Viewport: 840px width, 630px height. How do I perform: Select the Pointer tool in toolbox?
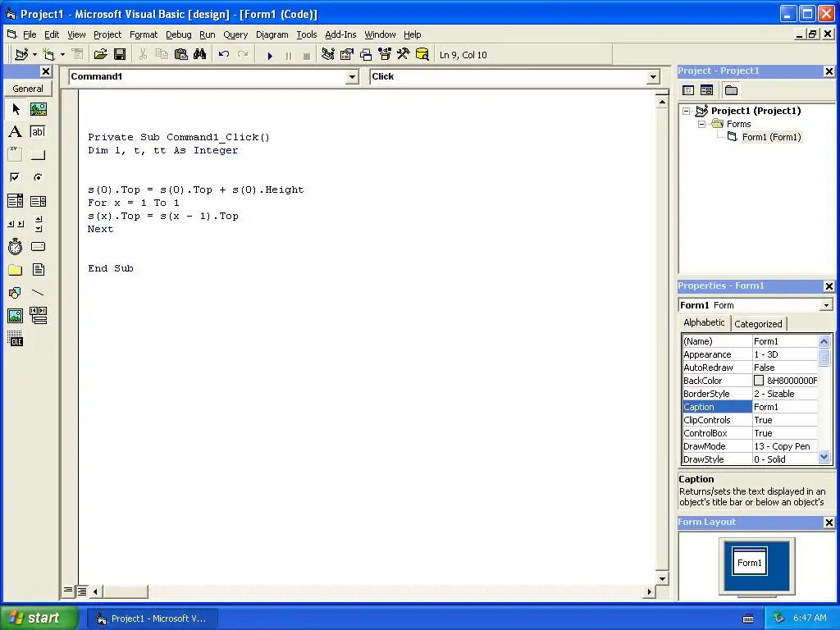16,109
